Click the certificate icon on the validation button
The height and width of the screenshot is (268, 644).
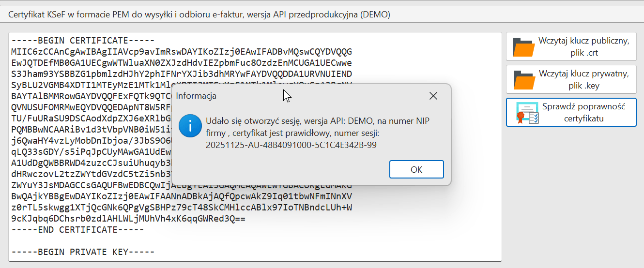(x=527, y=112)
